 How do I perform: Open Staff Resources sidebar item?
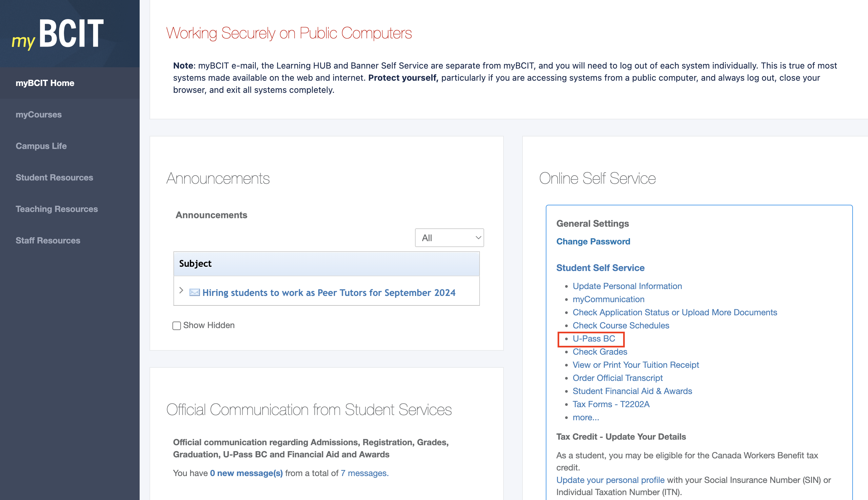(x=48, y=240)
